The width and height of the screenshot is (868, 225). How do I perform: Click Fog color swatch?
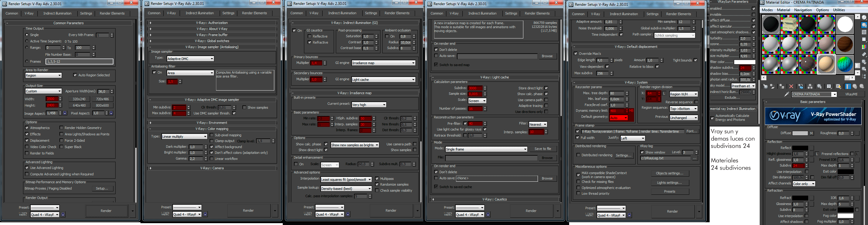coord(846,216)
